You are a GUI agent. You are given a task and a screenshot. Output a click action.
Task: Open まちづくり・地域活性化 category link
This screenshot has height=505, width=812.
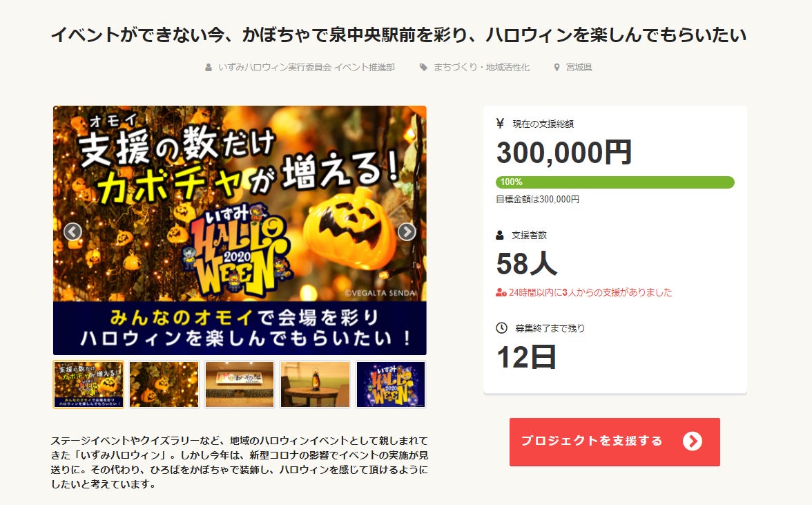click(482, 67)
